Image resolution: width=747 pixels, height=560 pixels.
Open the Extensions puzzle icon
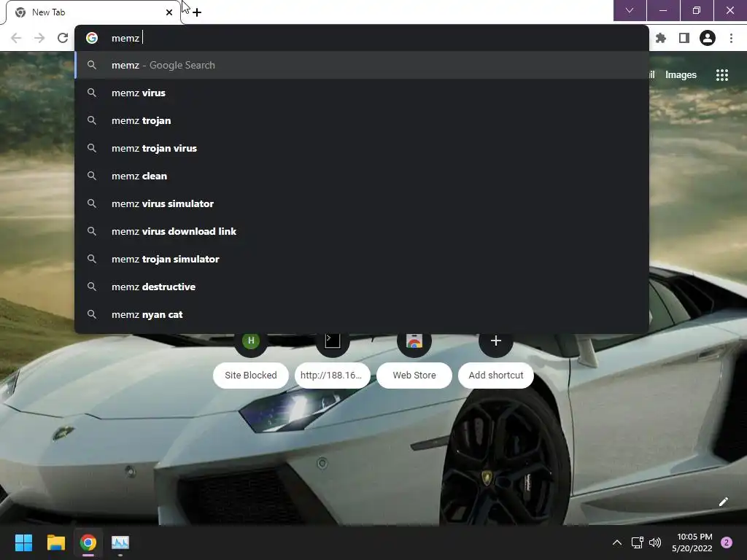pos(661,38)
